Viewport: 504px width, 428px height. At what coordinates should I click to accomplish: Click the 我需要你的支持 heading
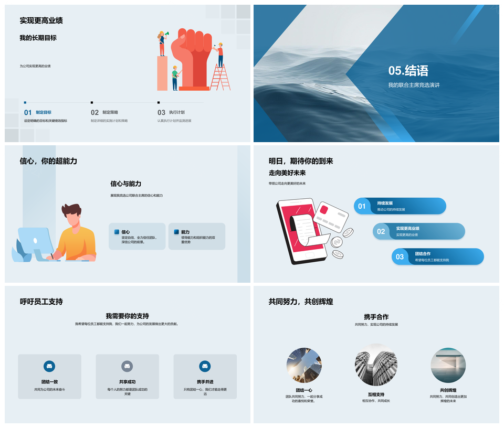pos(127,316)
